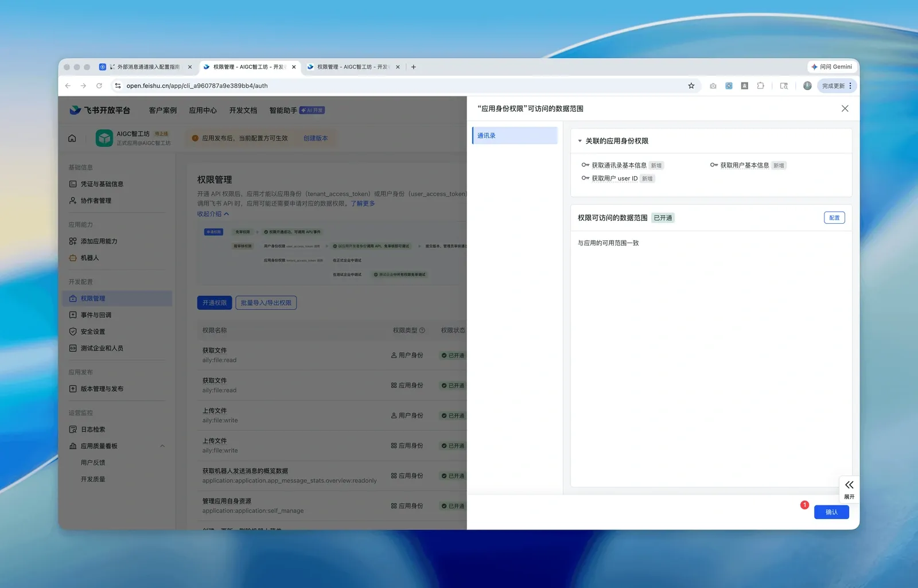Click the 管理应用自身资源 row name

click(227, 501)
